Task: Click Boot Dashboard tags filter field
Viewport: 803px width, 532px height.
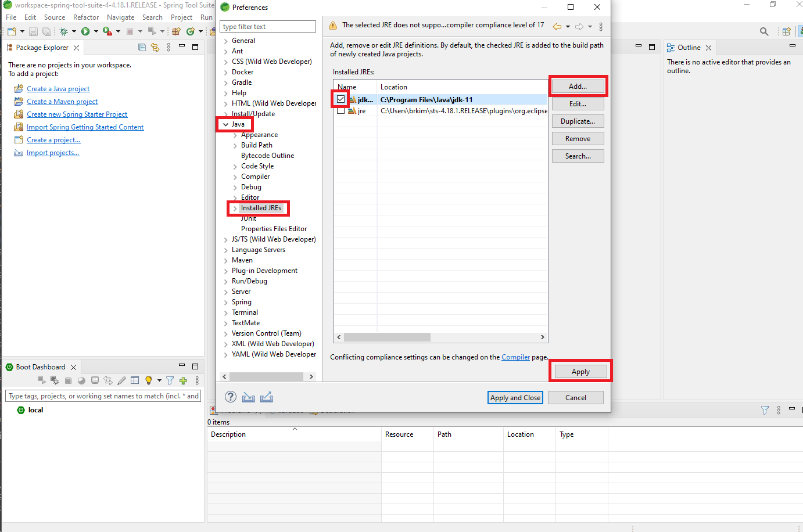Action: click(103, 396)
